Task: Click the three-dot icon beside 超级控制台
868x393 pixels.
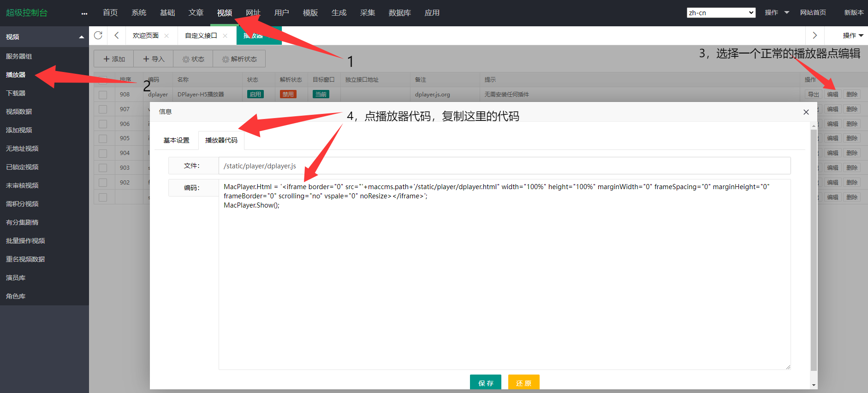Action: (x=84, y=13)
